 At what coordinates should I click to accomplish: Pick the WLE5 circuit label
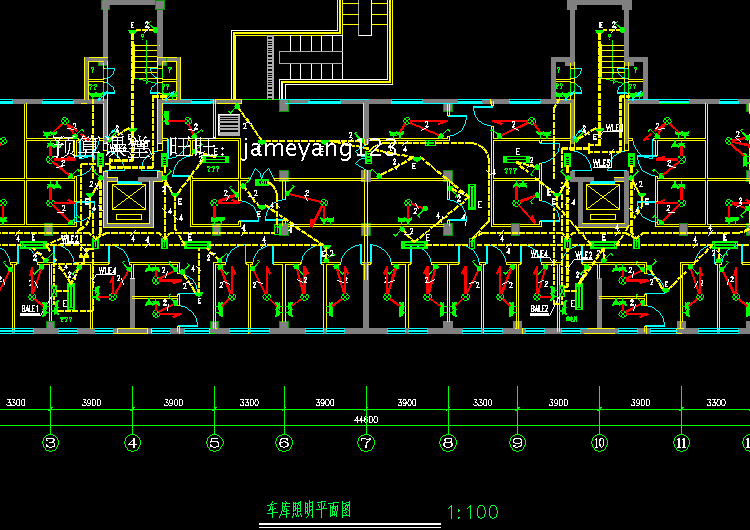602,163
